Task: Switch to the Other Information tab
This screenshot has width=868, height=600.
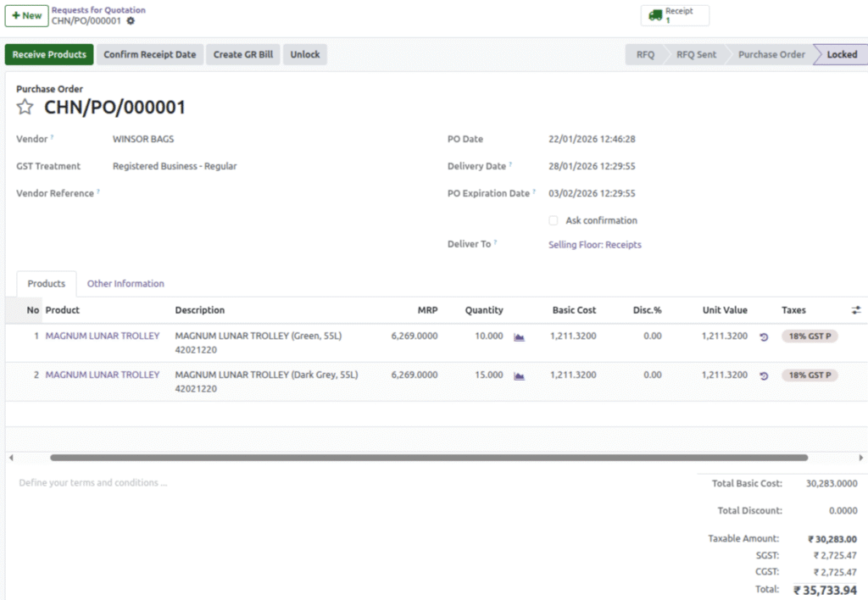Action: (125, 283)
